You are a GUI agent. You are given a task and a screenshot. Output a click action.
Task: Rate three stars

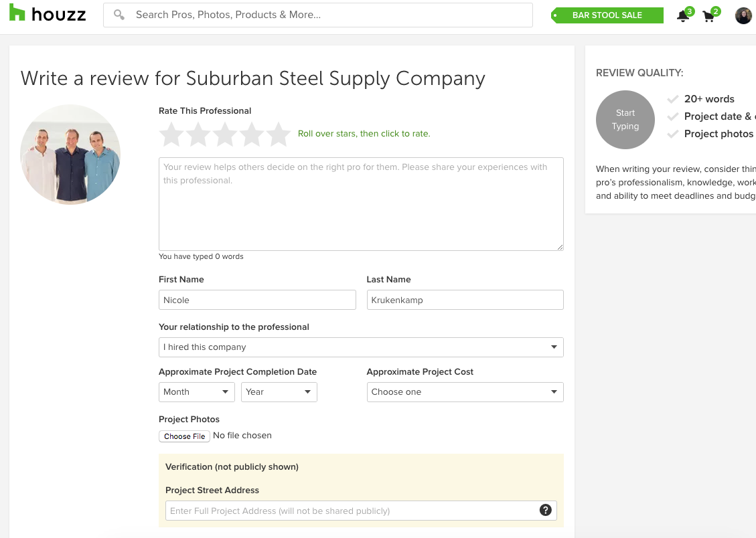tap(225, 134)
